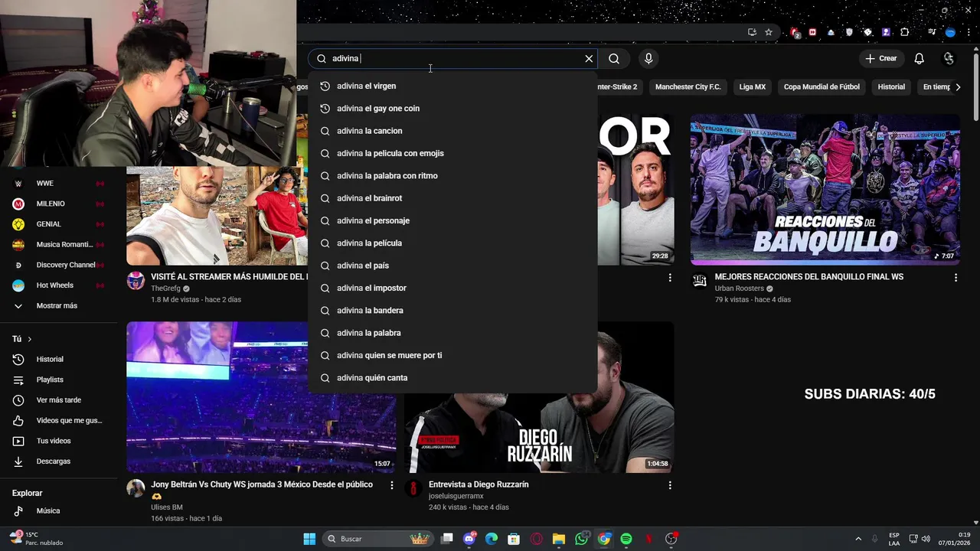Screen dimensions: 980x551
Task: Expand the Tú section chevron
Action: pos(30,339)
